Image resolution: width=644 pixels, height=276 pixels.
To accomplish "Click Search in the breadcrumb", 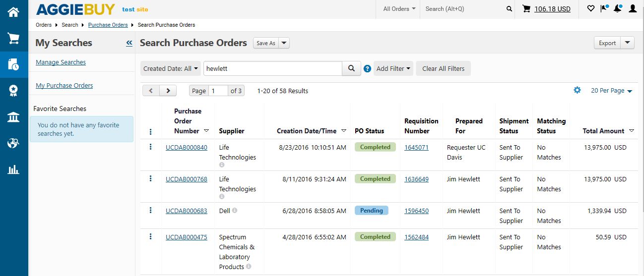I will (70, 25).
